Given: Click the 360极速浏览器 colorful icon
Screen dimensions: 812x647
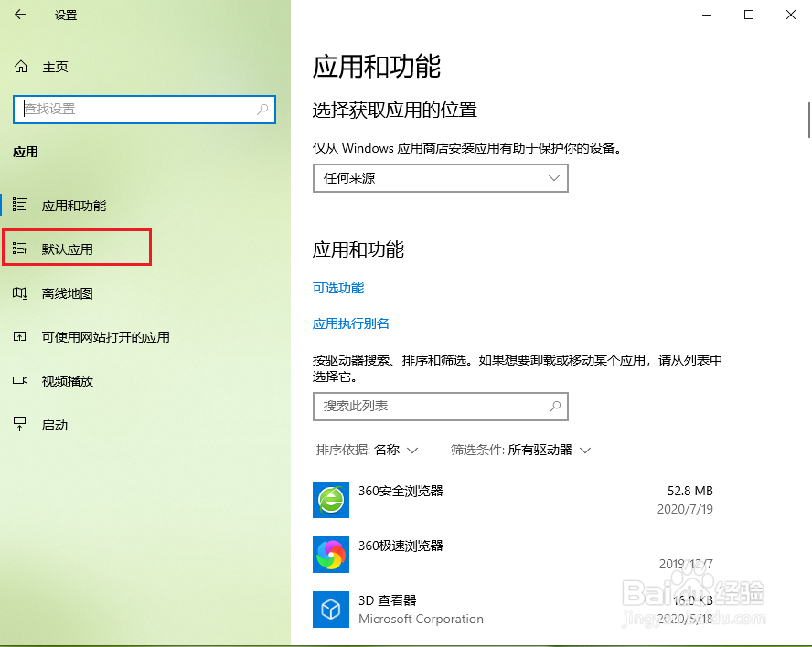Looking at the screenshot, I should point(331,555).
